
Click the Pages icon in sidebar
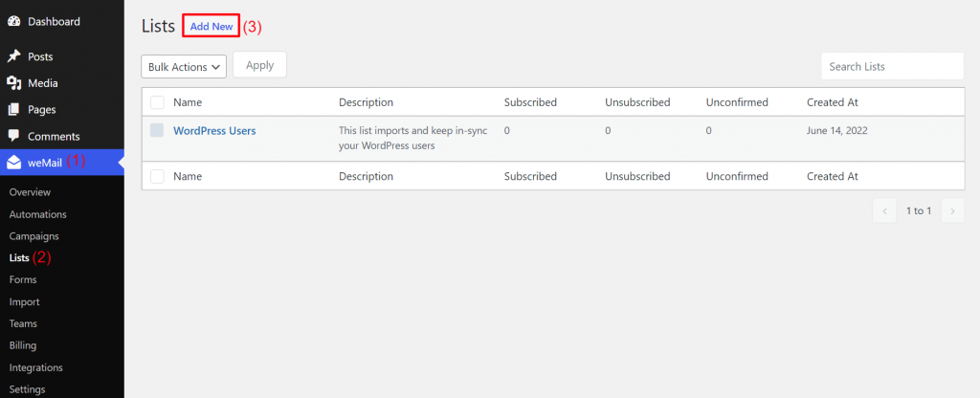13,109
